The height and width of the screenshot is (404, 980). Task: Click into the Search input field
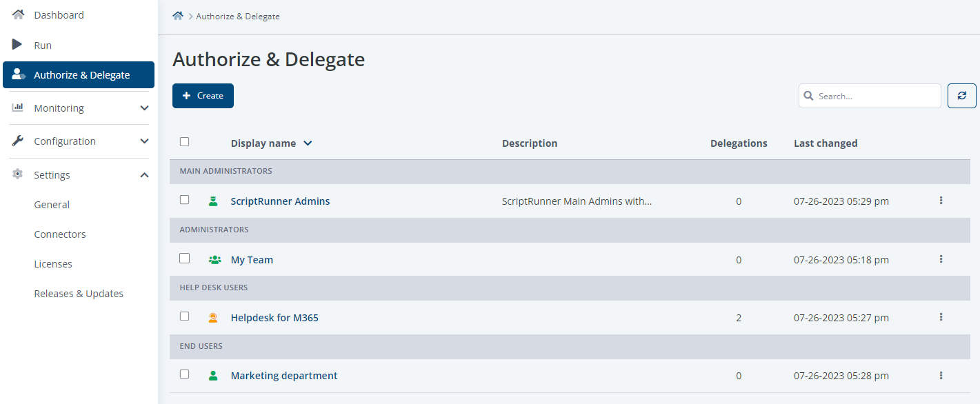[876, 97]
